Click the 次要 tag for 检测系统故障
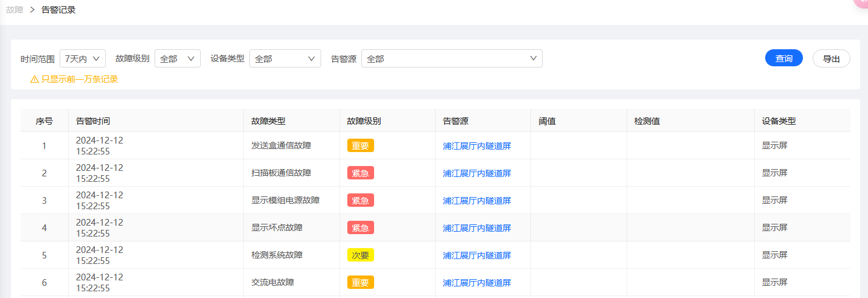 coord(361,255)
